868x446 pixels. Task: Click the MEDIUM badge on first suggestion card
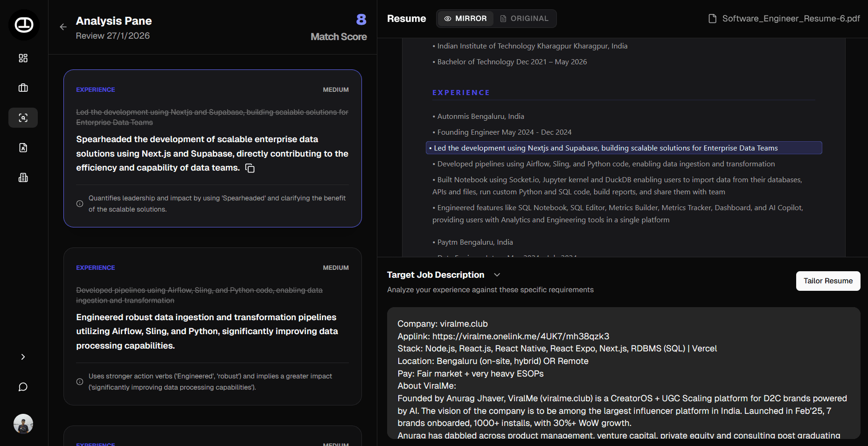(336, 89)
